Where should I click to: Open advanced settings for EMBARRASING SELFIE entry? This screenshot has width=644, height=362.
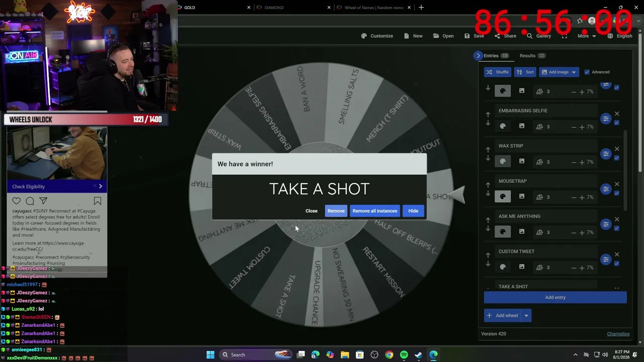point(606,119)
